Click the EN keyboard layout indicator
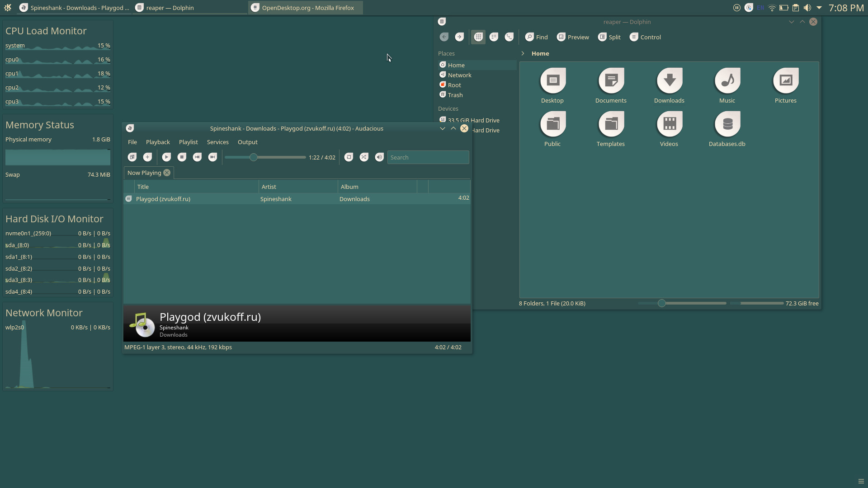Screen dimensions: 868x488 (x=760, y=8)
